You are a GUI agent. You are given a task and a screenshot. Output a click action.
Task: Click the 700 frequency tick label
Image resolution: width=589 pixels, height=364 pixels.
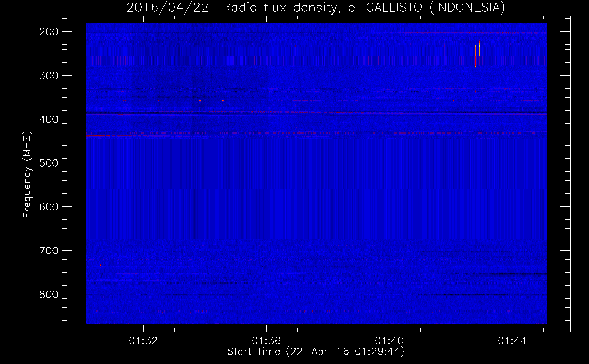(x=49, y=250)
